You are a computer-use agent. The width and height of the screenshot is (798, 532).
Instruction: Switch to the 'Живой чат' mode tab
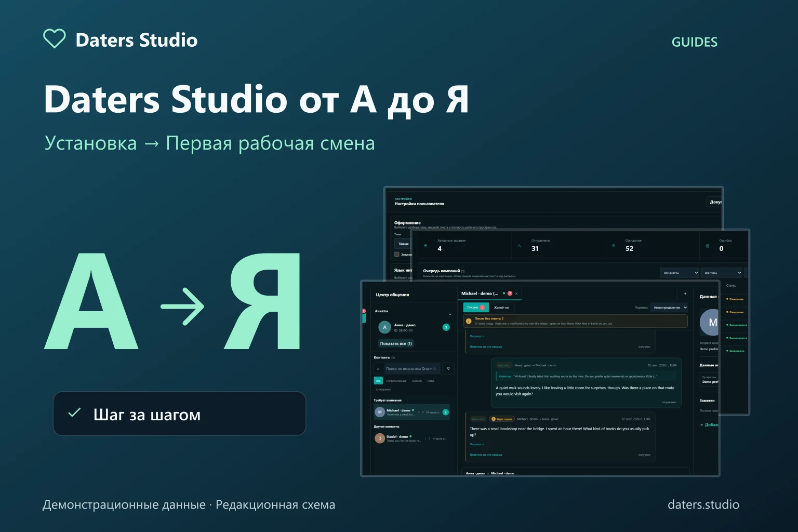click(x=501, y=308)
